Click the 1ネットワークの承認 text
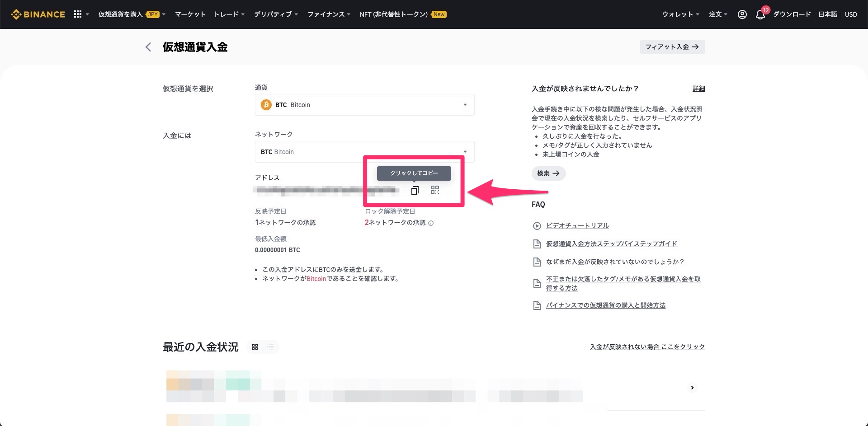Screen dimensions: 868x426 [285, 223]
